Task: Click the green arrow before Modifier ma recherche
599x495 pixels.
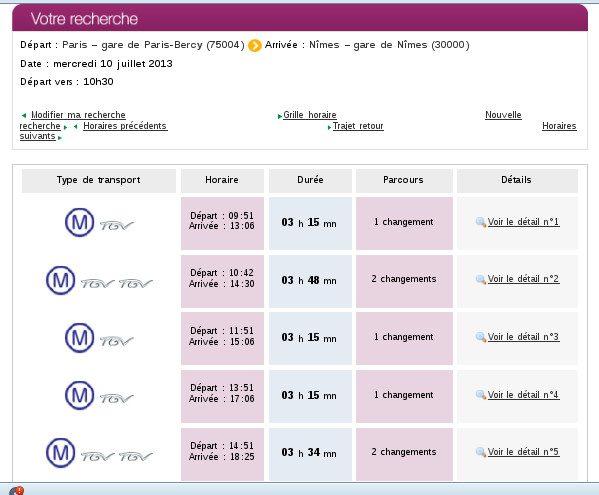Action: [x=24, y=115]
